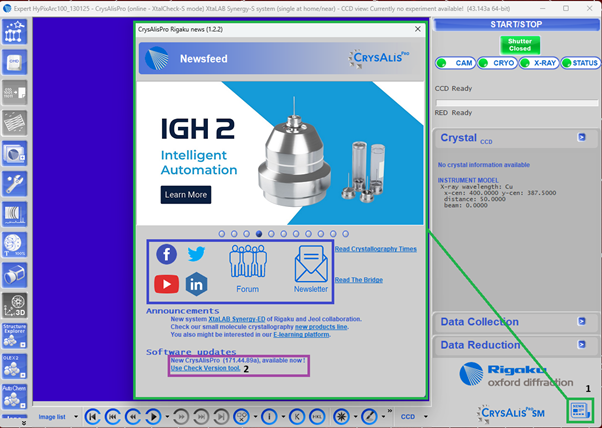The height and width of the screenshot is (428, 602).
Task: Select the first newsfeed carousel dot
Action: (x=222, y=234)
